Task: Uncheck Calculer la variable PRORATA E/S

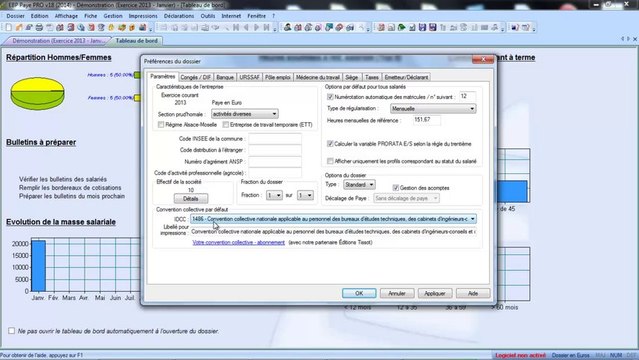Action: pyautogui.click(x=330, y=144)
